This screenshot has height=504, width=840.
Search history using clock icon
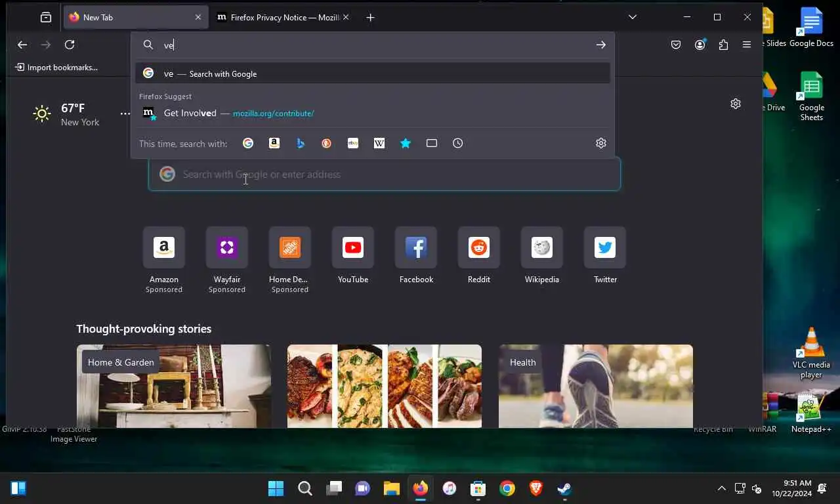[458, 143]
